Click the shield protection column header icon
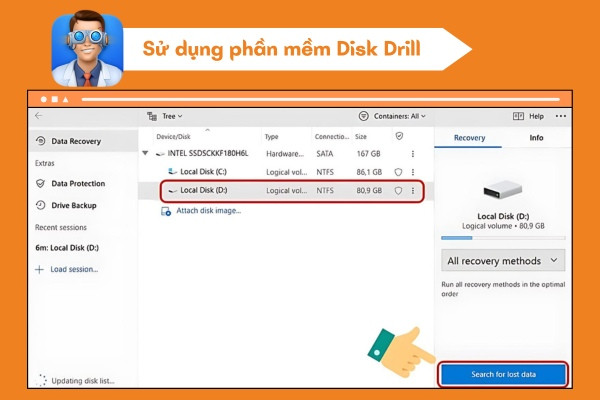This screenshot has width=600, height=400. tap(399, 136)
